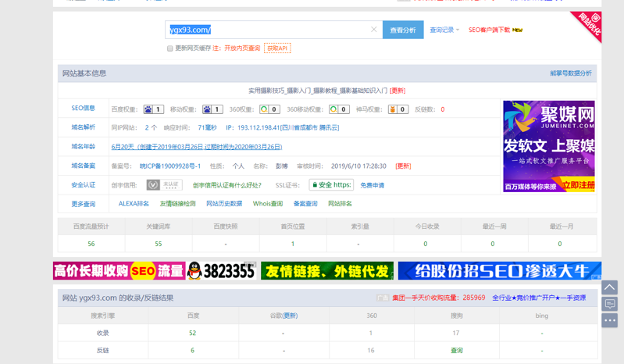Click the 开放内页查询 link
Viewport: 624px width, 364px height.
coord(242,48)
